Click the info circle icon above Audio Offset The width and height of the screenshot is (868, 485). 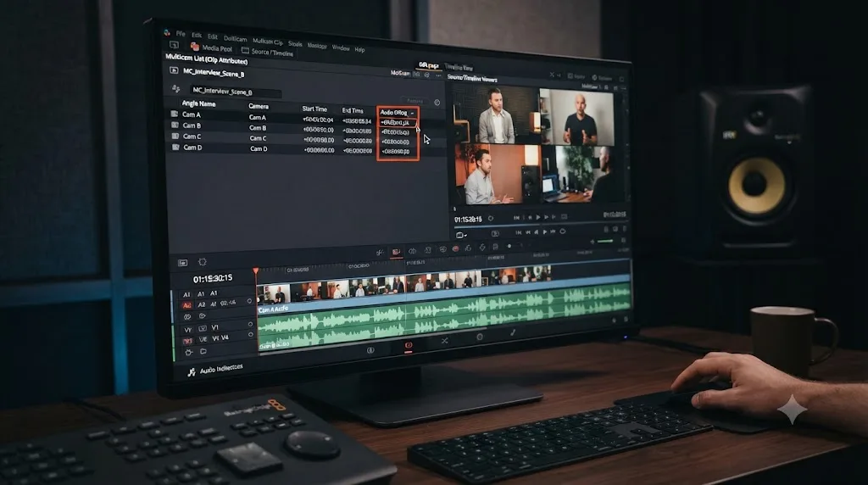click(437, 103)
